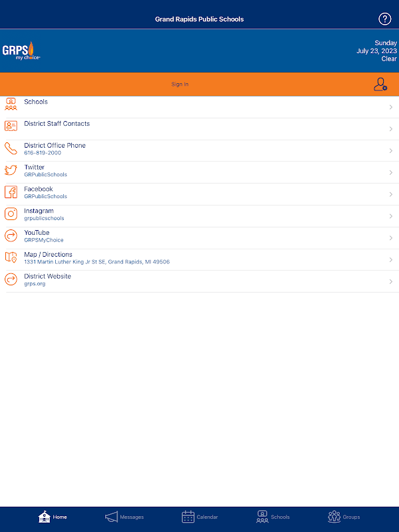Open the help question mark icon

(x=385, y=19)
